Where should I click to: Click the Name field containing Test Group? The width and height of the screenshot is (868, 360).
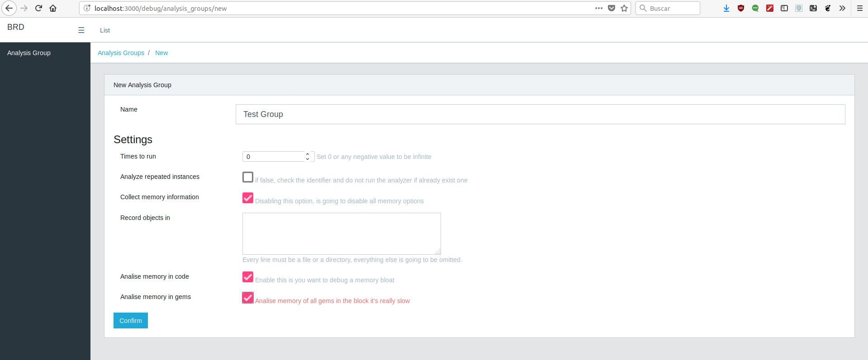pyautogui.click(x=540, y=114)
